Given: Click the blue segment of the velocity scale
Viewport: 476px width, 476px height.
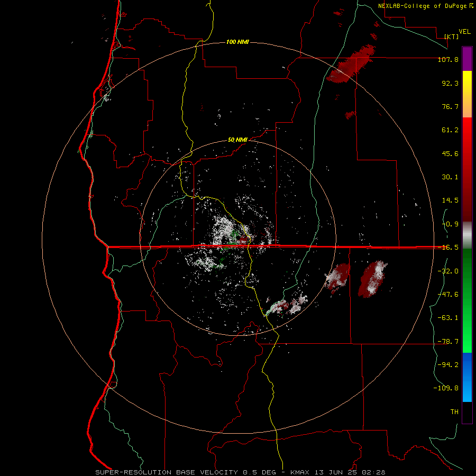Looking at the screenshot, I should point(467,377).
